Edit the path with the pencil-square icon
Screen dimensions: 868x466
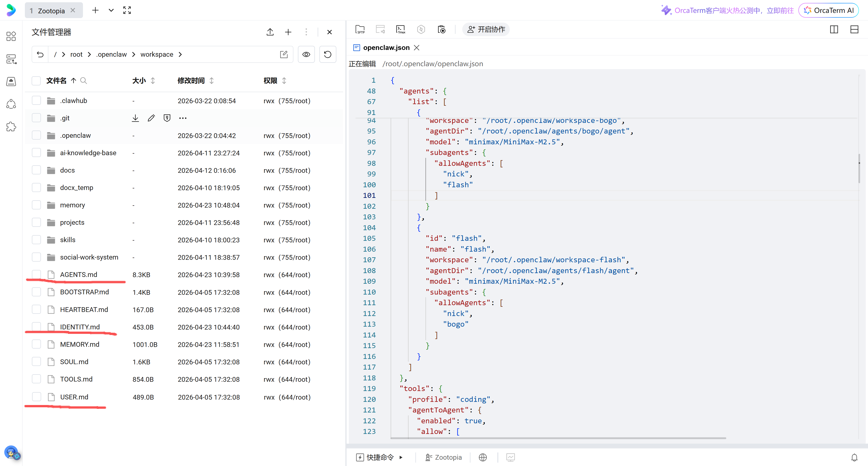(284, 54)
